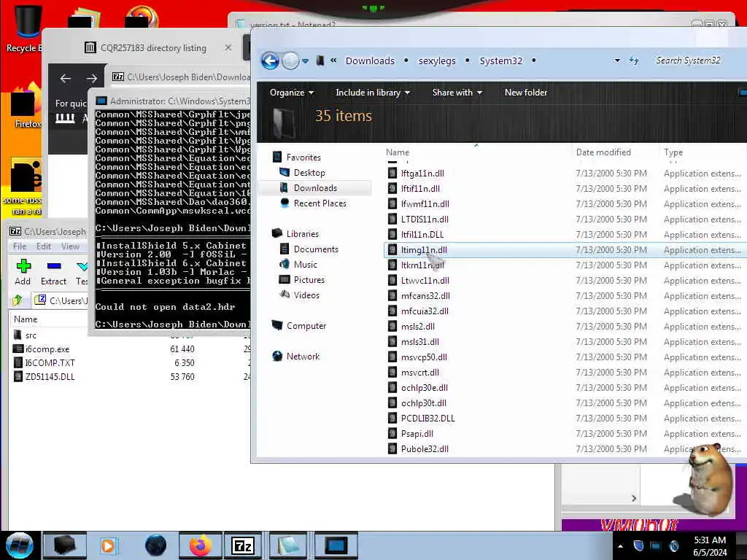This screenshot has height=560, width=747.
Task: Select msls2.dll file icon
Action: 392,326
